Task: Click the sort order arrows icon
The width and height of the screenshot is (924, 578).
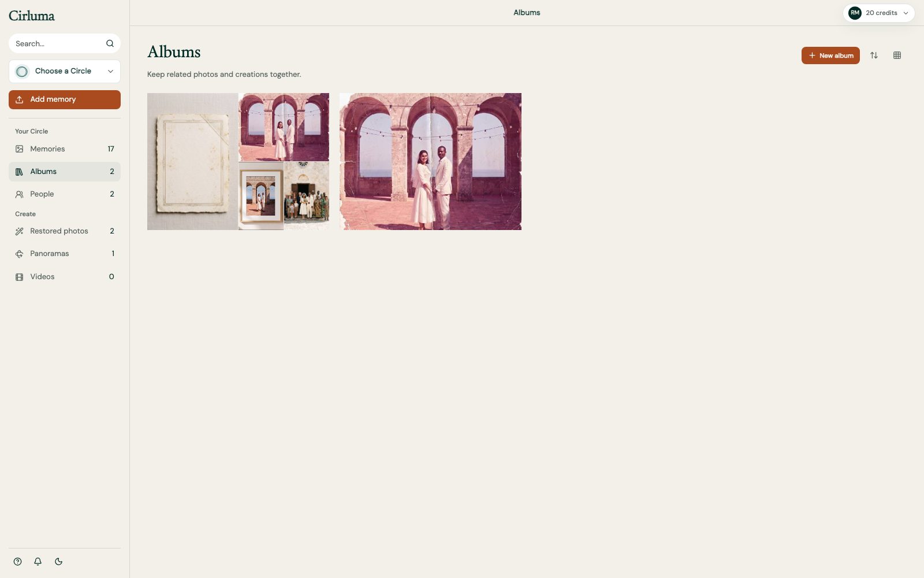Action: click(x=874, y=55)
